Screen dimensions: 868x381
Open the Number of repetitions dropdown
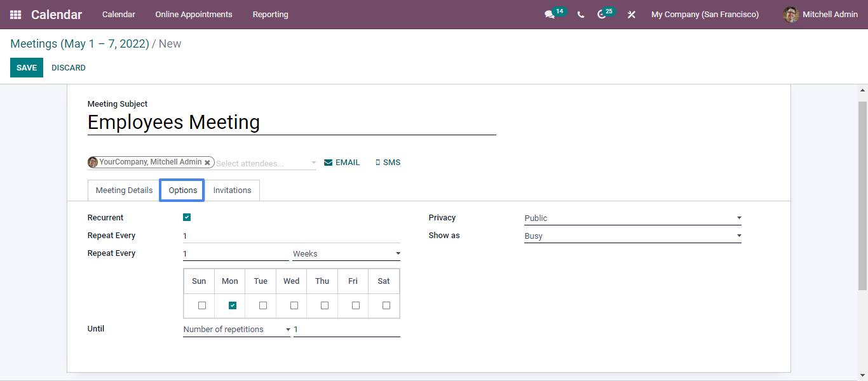(236, 330)
